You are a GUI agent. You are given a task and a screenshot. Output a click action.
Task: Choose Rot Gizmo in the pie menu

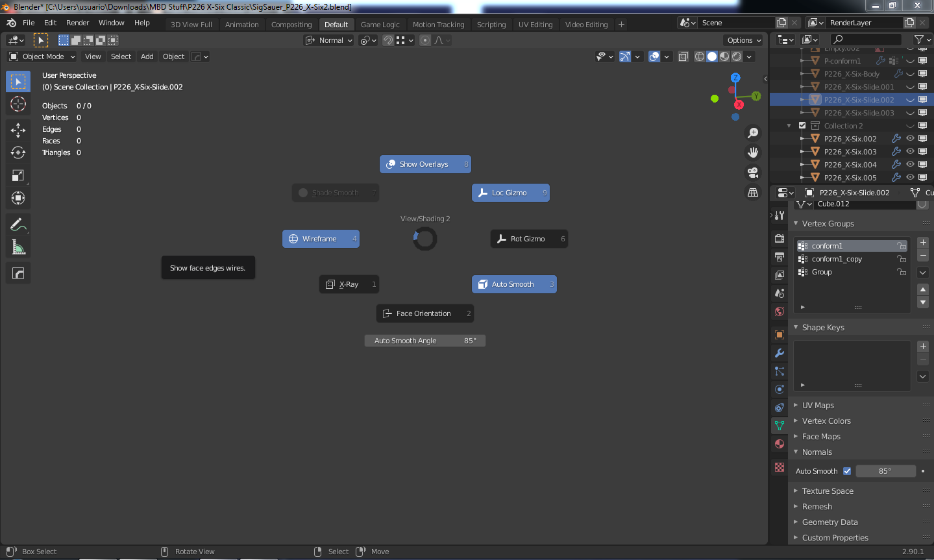click(x=529, y=239)
